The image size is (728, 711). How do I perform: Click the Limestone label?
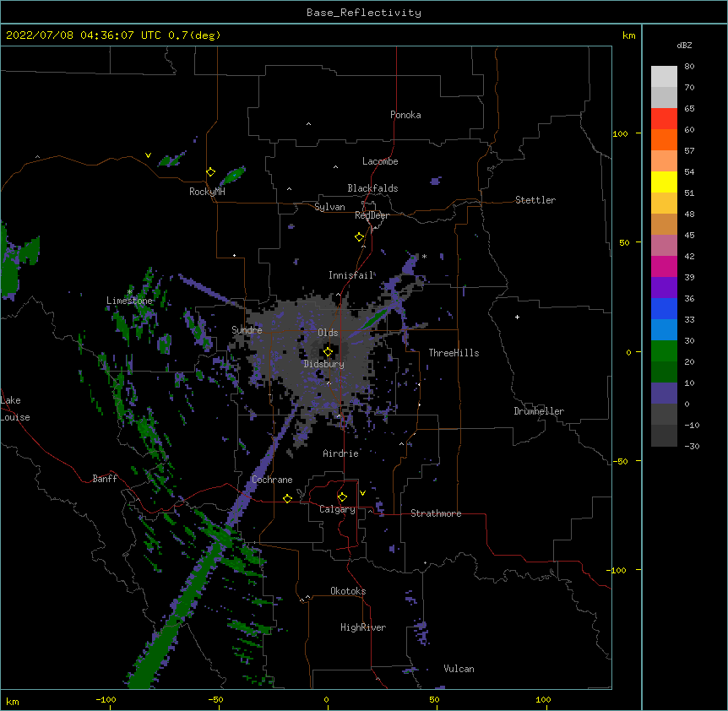click(x=129, y=301)
